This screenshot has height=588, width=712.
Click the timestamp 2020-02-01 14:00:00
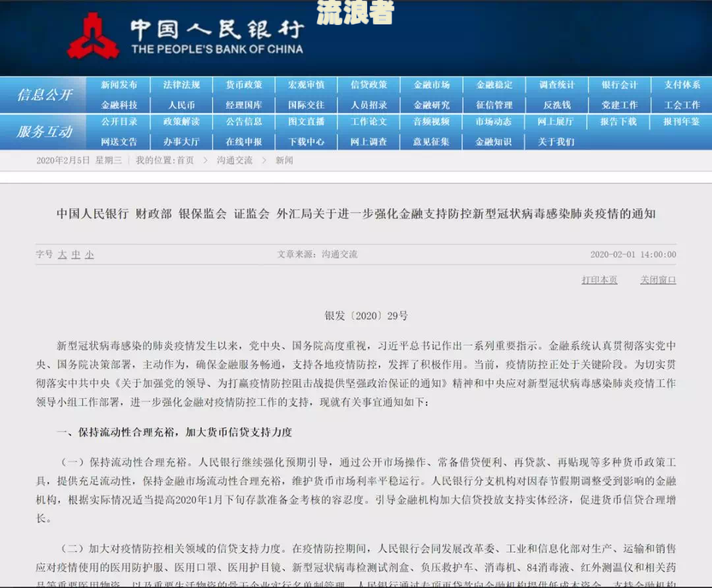[633, 254]
